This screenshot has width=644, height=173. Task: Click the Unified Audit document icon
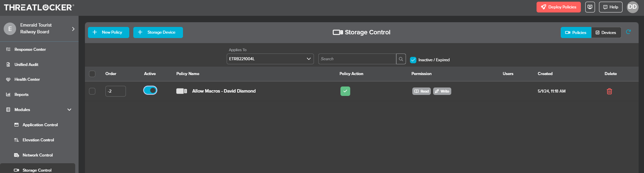(x=8, y=65)
